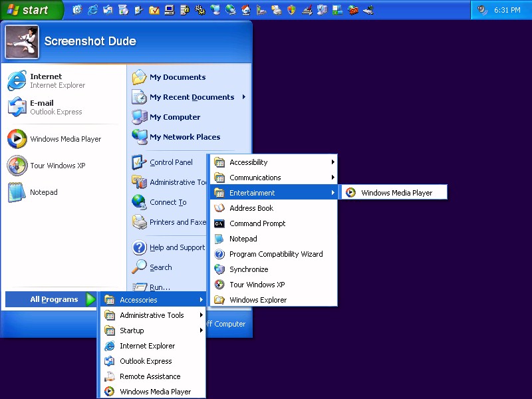
Task: Click the user account picture thumbnail
Action: coord(22,42)
